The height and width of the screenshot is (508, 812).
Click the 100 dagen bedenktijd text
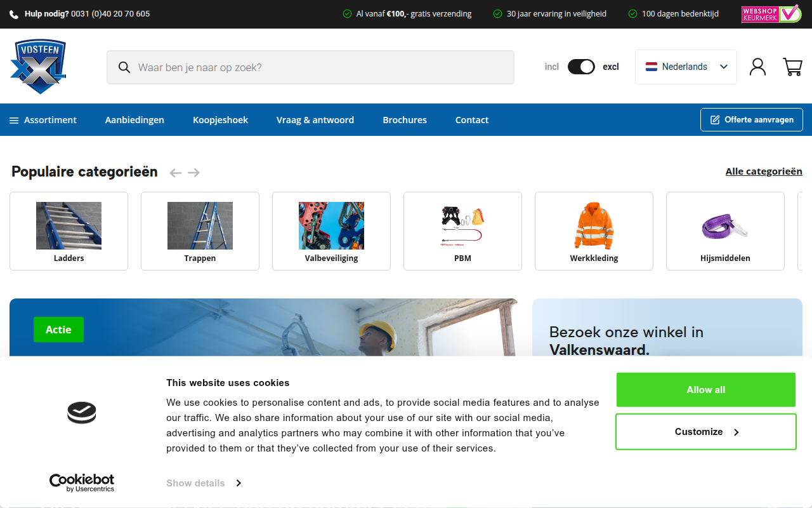(680, 14)
